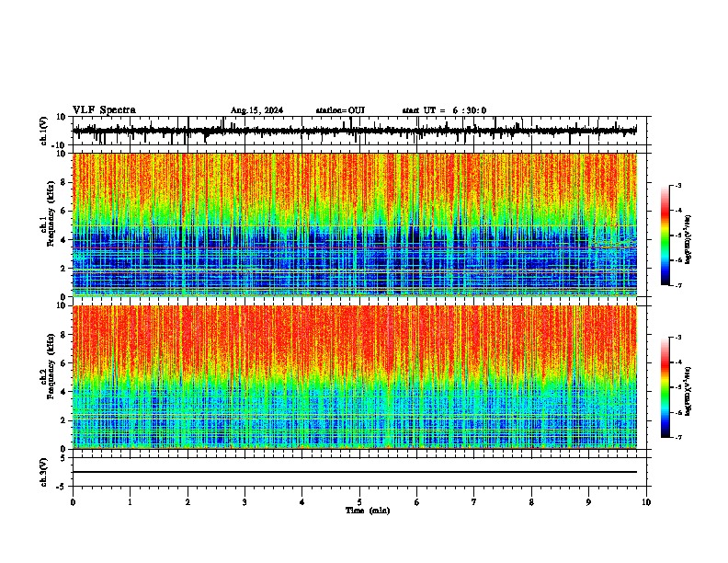This screenshot has width=728, height=563.
Task: Click time axis tick label "1"
Action: pyautogui.click(x=130, y=502)
